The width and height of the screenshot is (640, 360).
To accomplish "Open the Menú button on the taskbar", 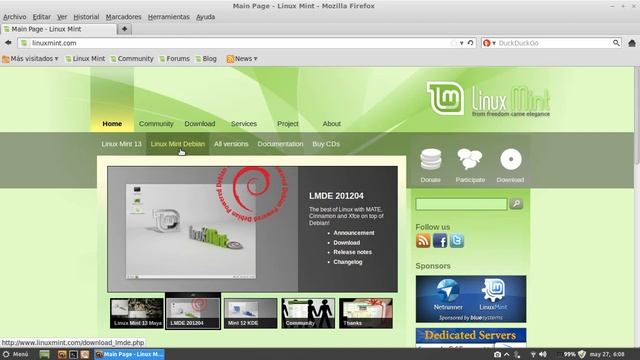I will click(x=16, y=354).
